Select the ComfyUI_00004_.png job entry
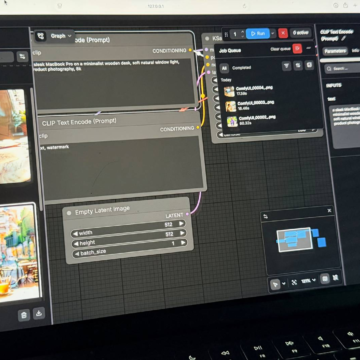 270,90
